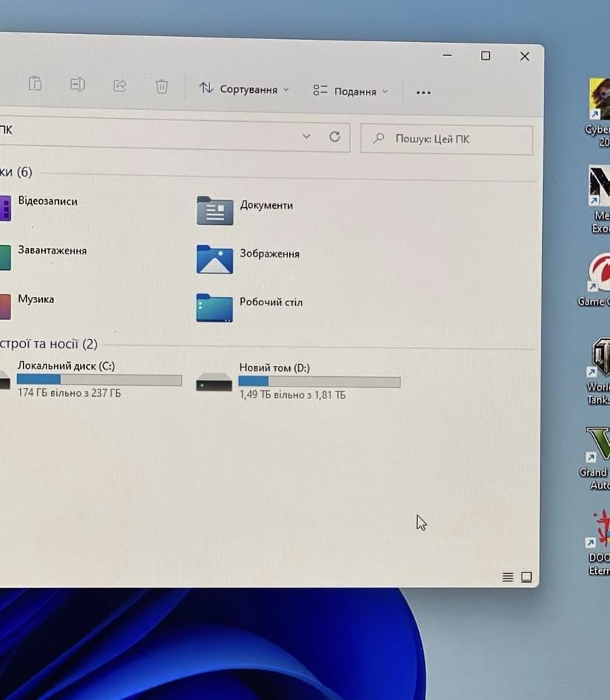
Task: Expand the Сортування sort dropdown
Action: tap(244, 89)
